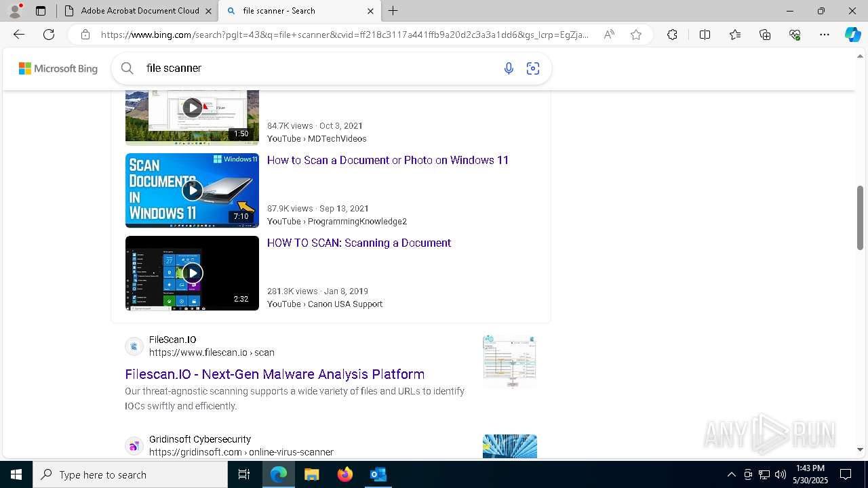Open the Favorites list icon
868x488 pixels.
[x=735, y=35]
